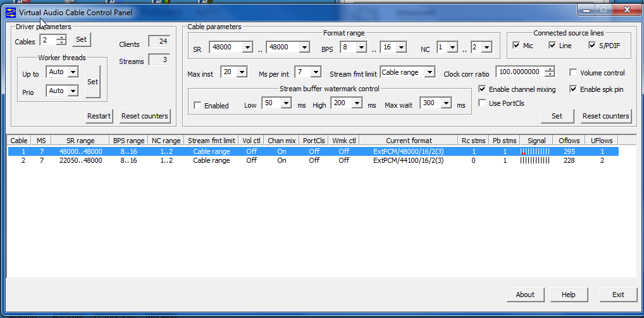Viewport: 644px width, 318px height.
Task: Click the Virtual Audio Cable title bar icon
Action: (x=11, y=12)
